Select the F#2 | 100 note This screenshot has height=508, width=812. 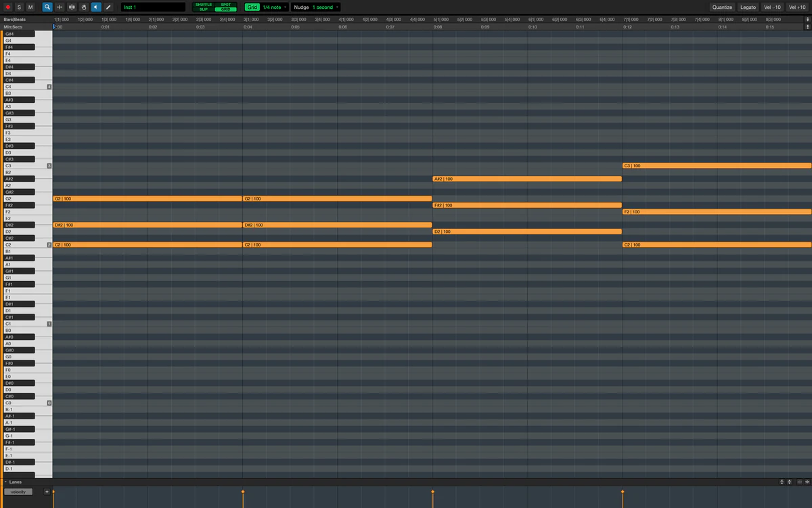pos(527,205)
